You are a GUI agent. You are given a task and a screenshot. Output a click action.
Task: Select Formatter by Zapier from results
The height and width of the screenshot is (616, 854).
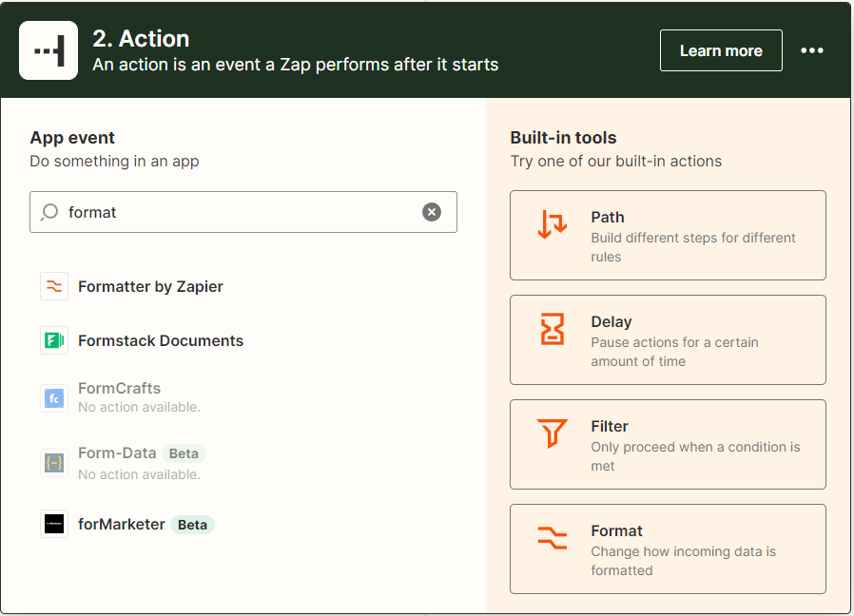150,286
